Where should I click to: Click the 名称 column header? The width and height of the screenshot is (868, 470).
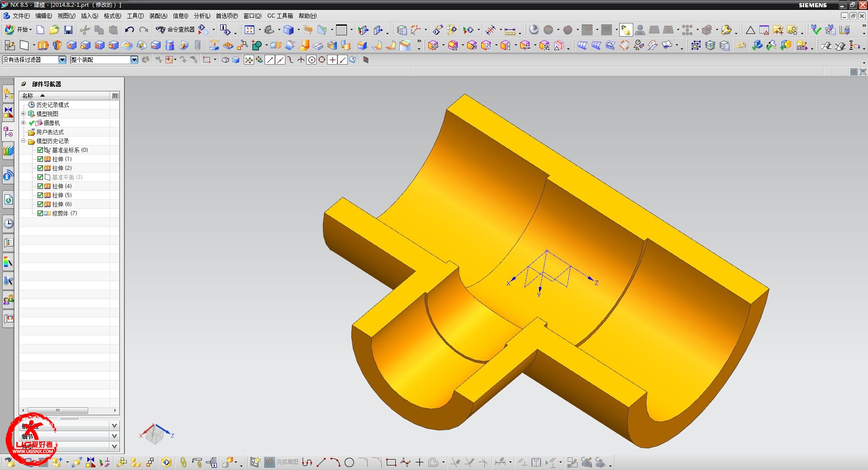click(x=65, y=96)
